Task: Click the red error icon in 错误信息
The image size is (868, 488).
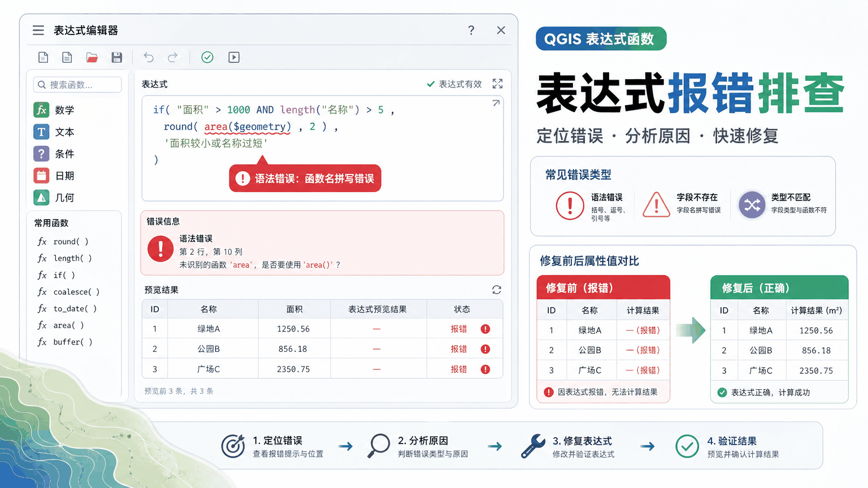Action: coord(160,249)
